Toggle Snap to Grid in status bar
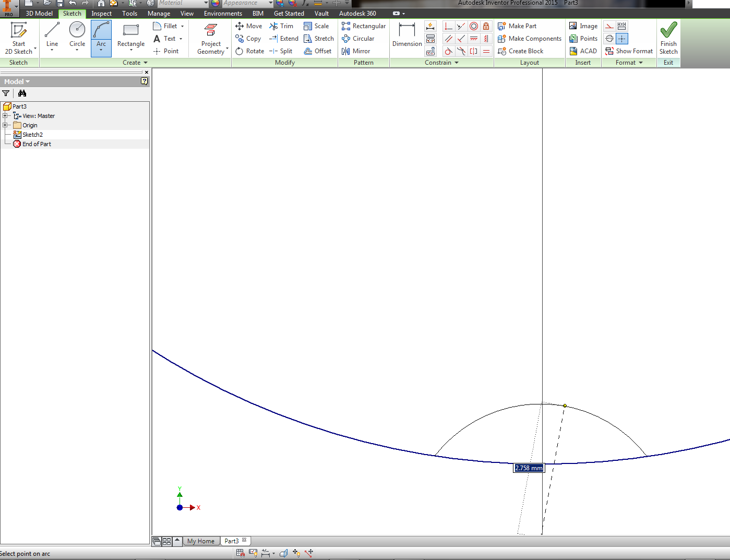 [241, 553]
